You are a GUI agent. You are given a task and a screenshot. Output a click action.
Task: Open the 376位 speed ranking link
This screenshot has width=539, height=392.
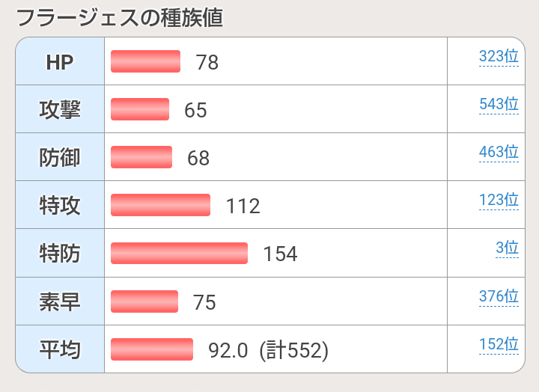pyautogui.click(x=499, y=296)
